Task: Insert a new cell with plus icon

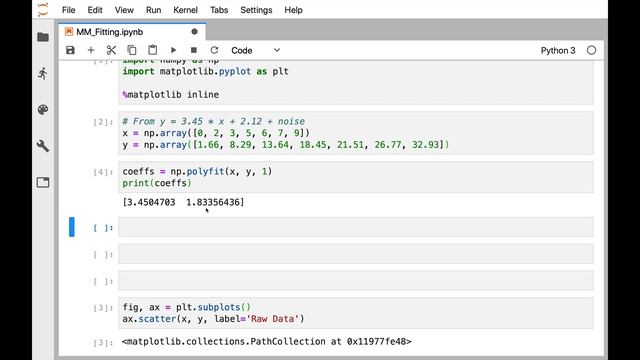Action: (x=91, y=50)
